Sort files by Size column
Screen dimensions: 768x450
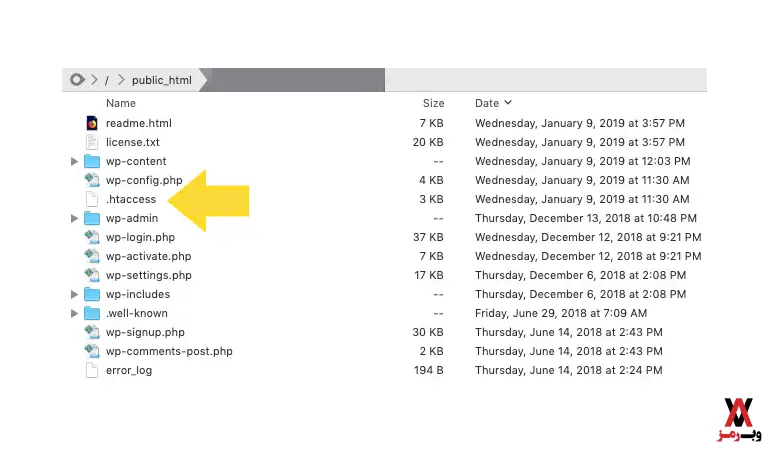click(x=433, y=103)
